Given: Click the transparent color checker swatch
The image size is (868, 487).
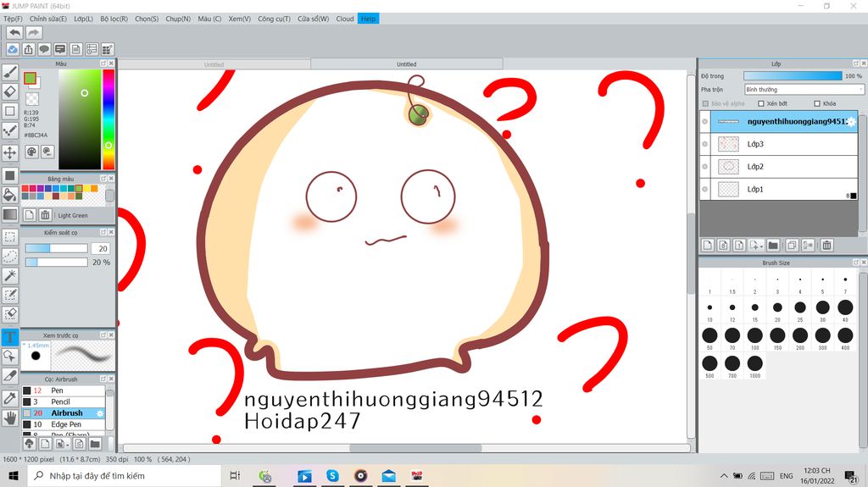Looking at the screenshot, I should click(32, 99).
